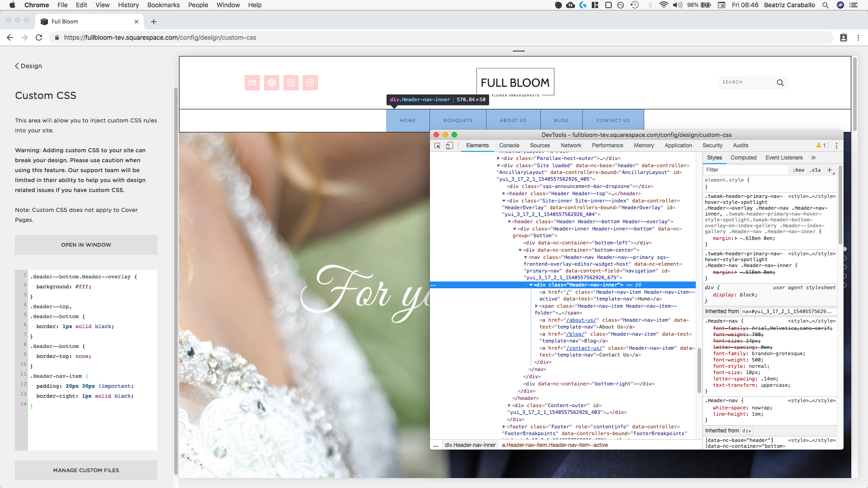Click the OPEN IN WINDOW button
Screen dimensions: 868x488
click(x=86, y=245)
